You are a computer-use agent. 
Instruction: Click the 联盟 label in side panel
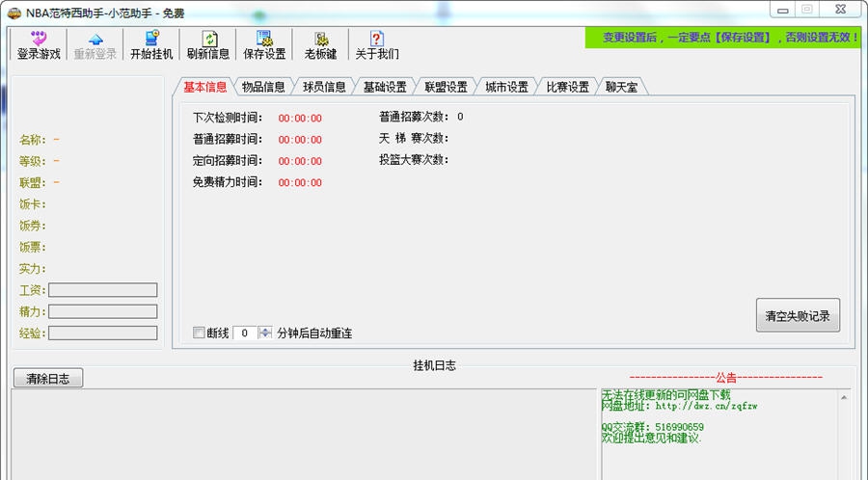(33, 182)
